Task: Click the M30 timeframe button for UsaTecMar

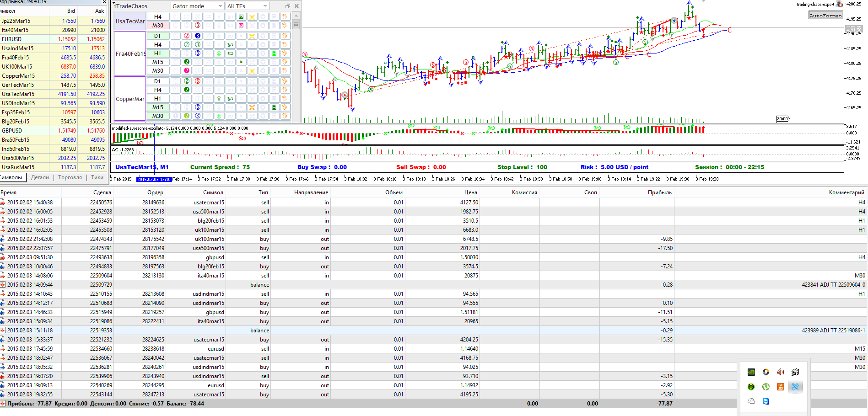Action: tap(158, 26)
